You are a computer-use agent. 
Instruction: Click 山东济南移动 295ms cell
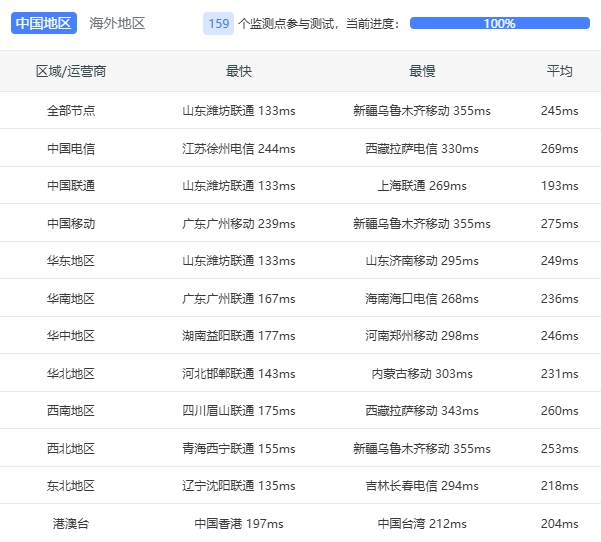(x=422, y=261)
